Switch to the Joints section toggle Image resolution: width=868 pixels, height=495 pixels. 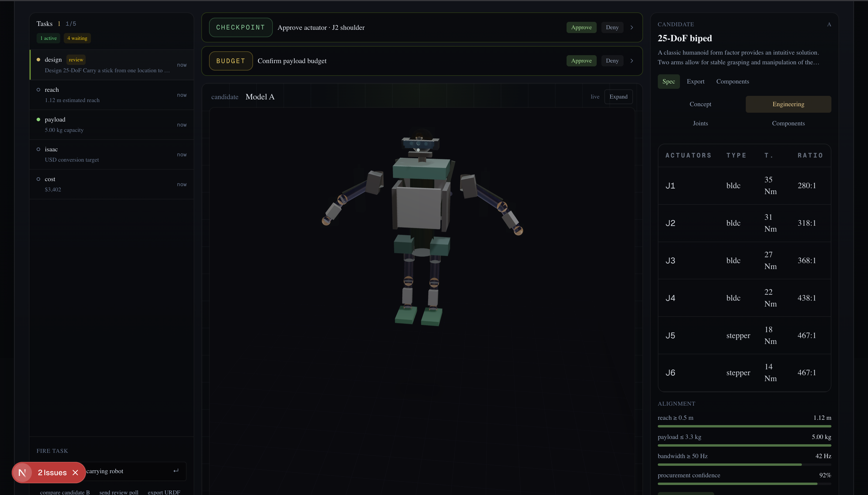click(x=700, y=123)
